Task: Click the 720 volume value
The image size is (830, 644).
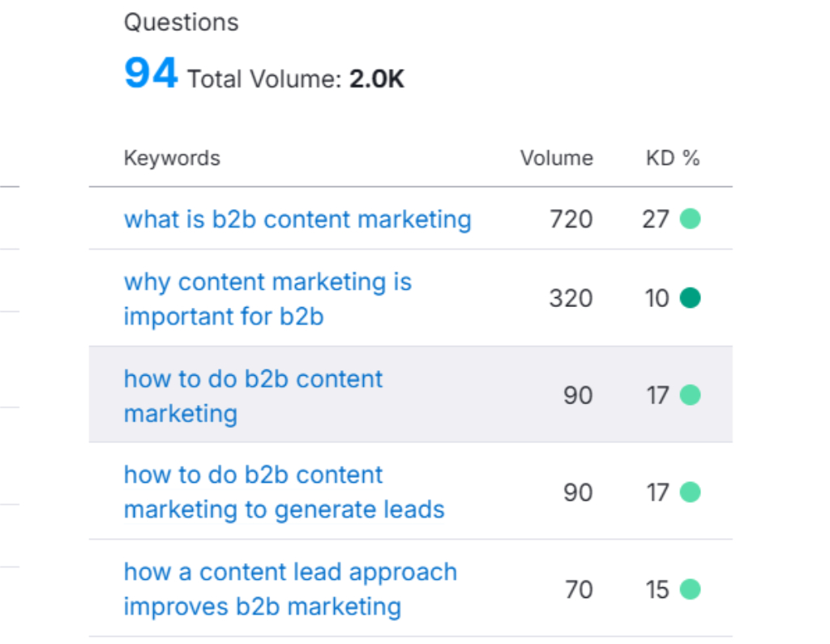Action: point(571,220)
